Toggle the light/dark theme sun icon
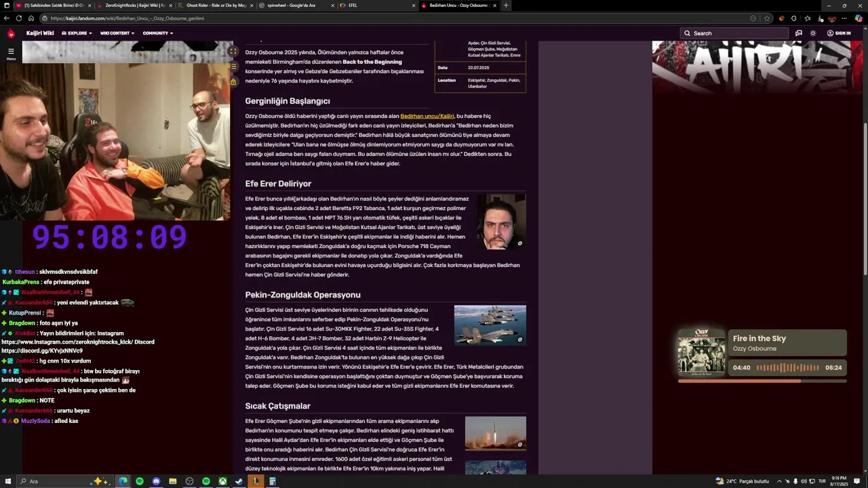This screenshot has width=868, height=488. click(x=813, y=33)
